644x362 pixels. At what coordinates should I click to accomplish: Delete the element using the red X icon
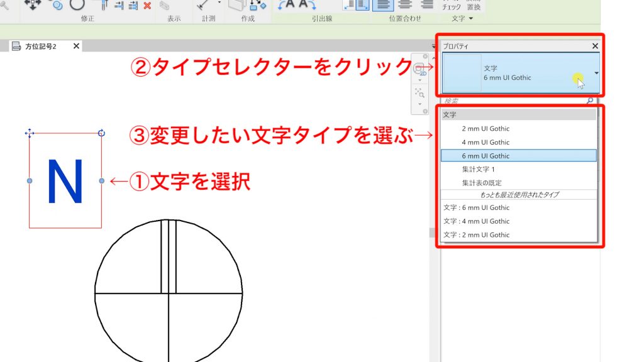147,6
